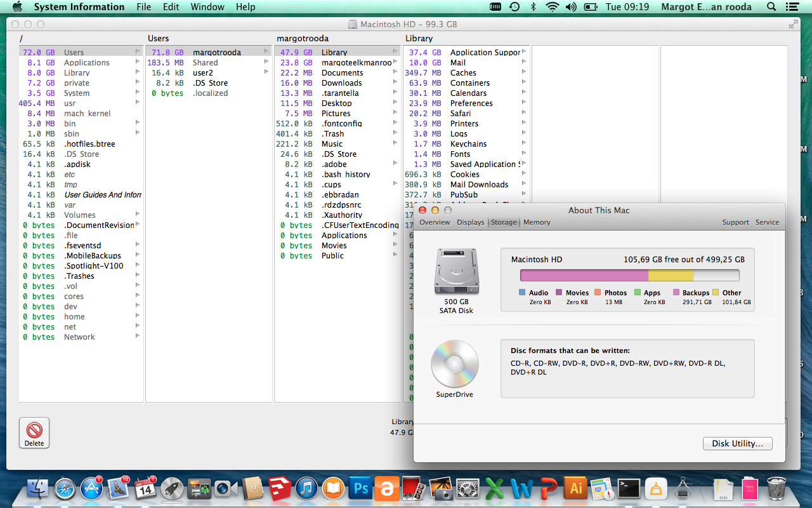
Task: Launch Microsoft Word from dock
Action: point(521,488)
